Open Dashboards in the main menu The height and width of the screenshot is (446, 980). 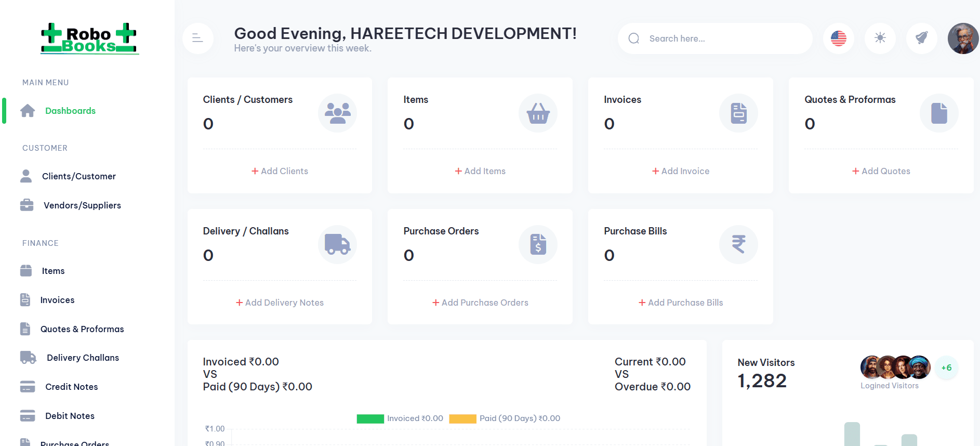[x=70, y=111]
